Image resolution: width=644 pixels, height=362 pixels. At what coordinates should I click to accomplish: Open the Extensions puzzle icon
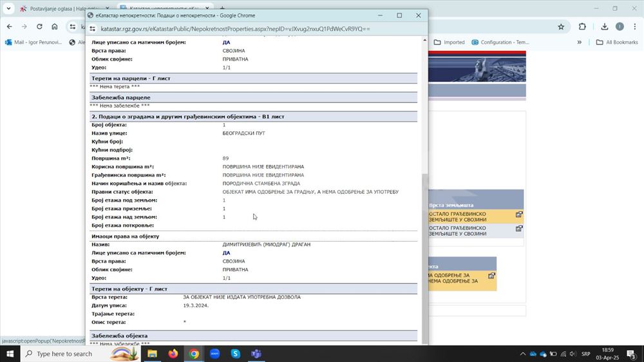(582, 26)
